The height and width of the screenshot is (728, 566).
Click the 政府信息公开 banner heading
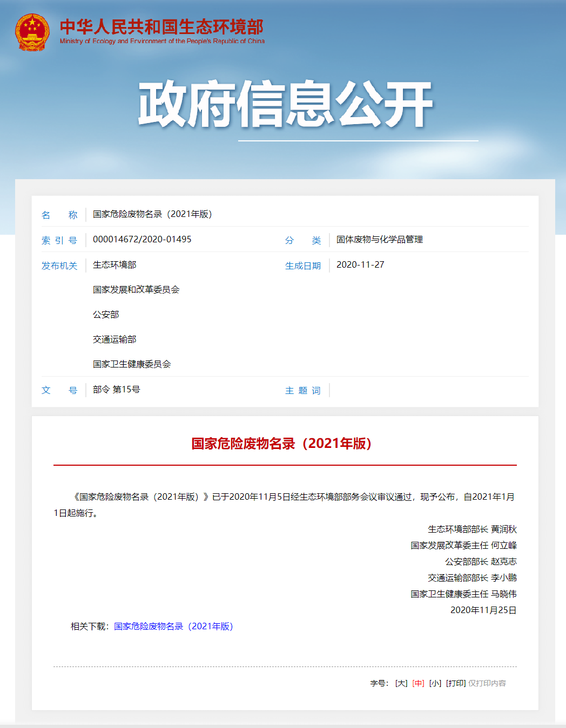[285, 105]
